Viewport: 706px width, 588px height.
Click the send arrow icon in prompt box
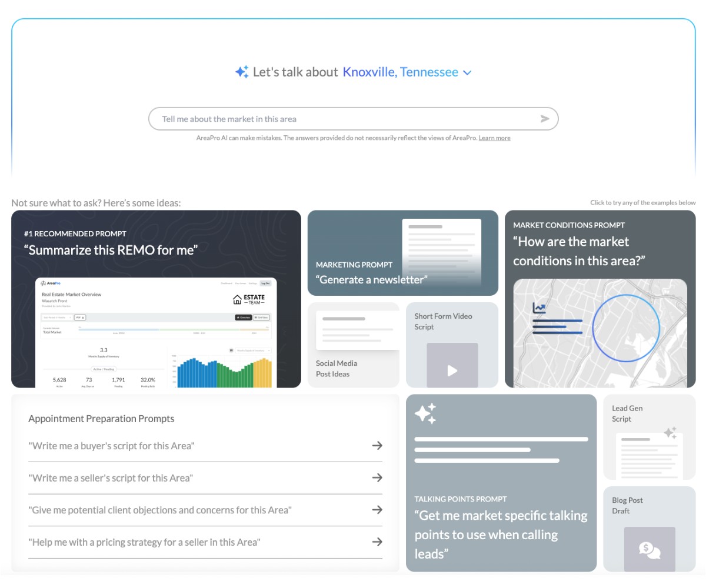pos(545,119)
